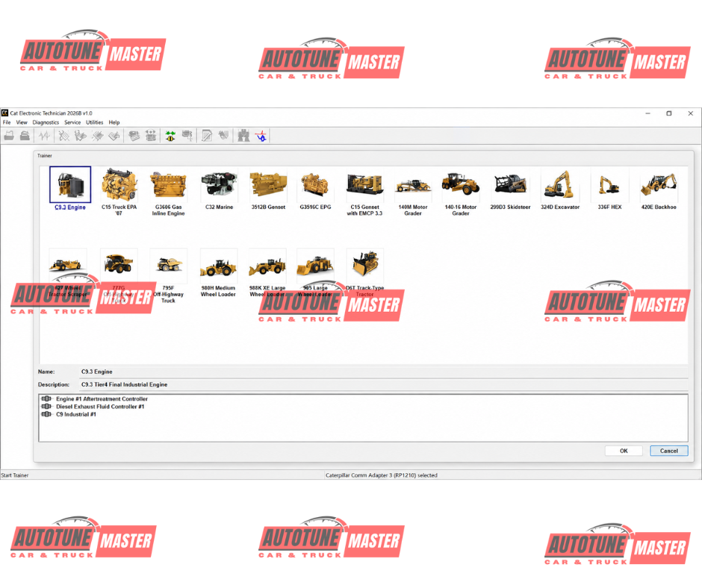Select the 140-16 Motor Grader
The width and height of the screenshot is (702, 588).
tap(461, 184)
